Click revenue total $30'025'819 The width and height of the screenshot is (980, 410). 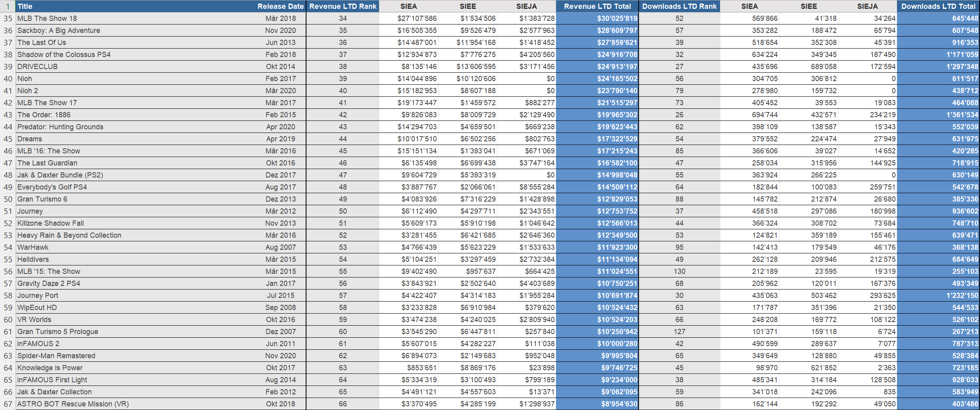click(x=597, y=18)
